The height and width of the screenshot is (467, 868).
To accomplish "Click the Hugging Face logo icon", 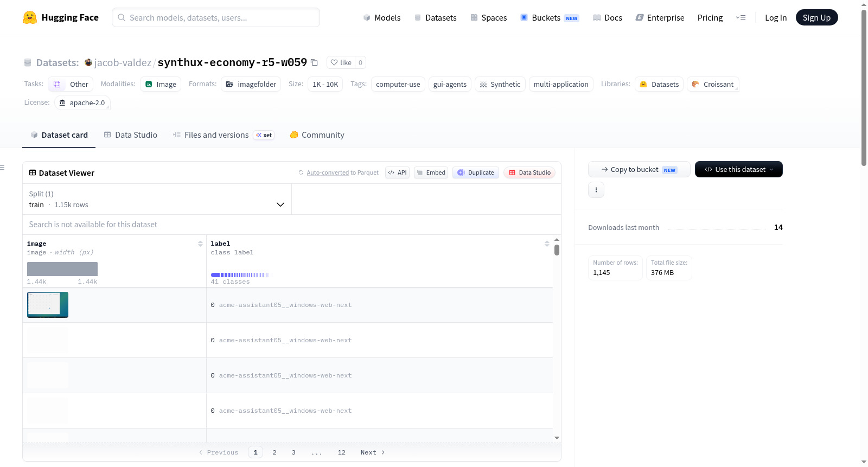I will [30, 17].
